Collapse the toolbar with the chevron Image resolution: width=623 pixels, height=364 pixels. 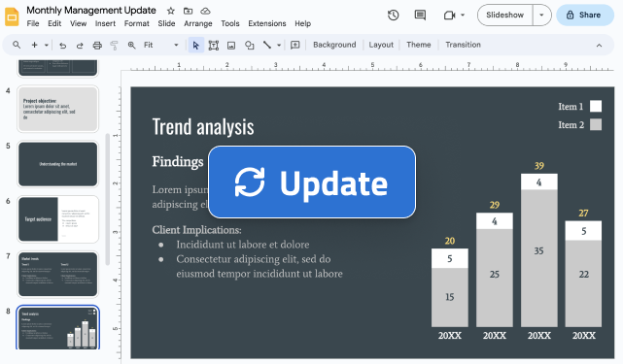pos(599,46)
